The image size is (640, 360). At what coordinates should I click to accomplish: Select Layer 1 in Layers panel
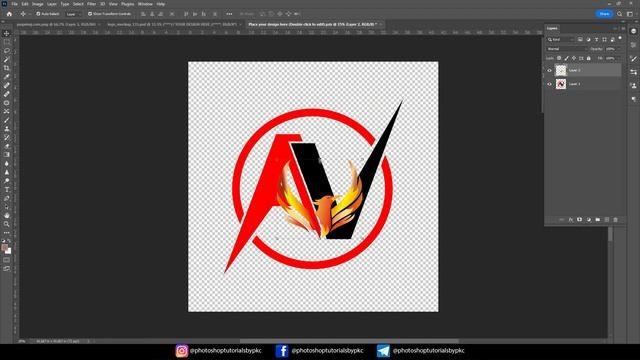(x=583, y=84)
